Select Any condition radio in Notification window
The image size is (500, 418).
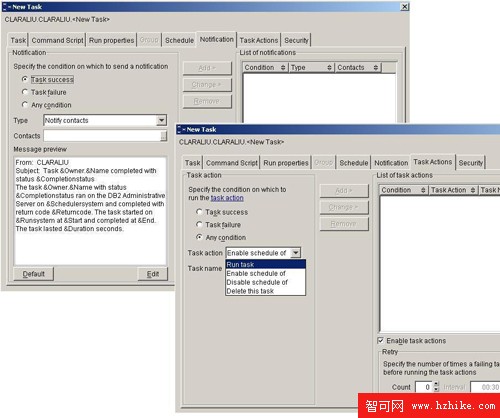click(x=25, y=105)
